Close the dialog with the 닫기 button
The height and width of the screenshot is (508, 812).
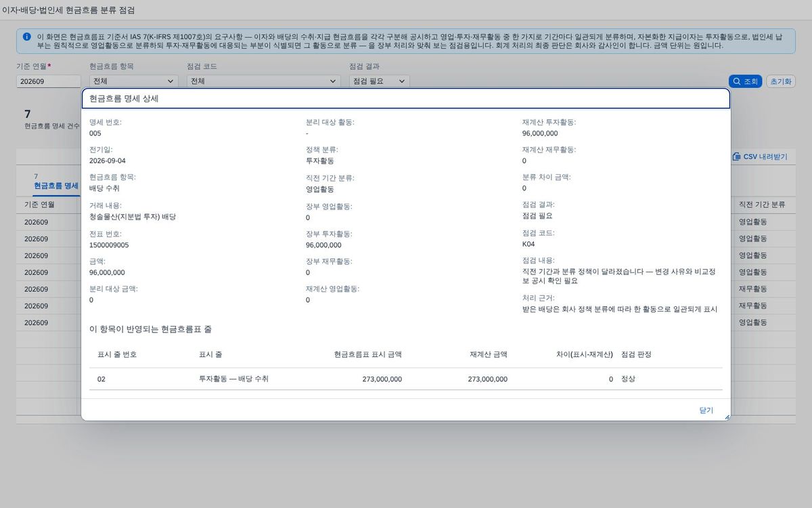(x=706, y=410)
